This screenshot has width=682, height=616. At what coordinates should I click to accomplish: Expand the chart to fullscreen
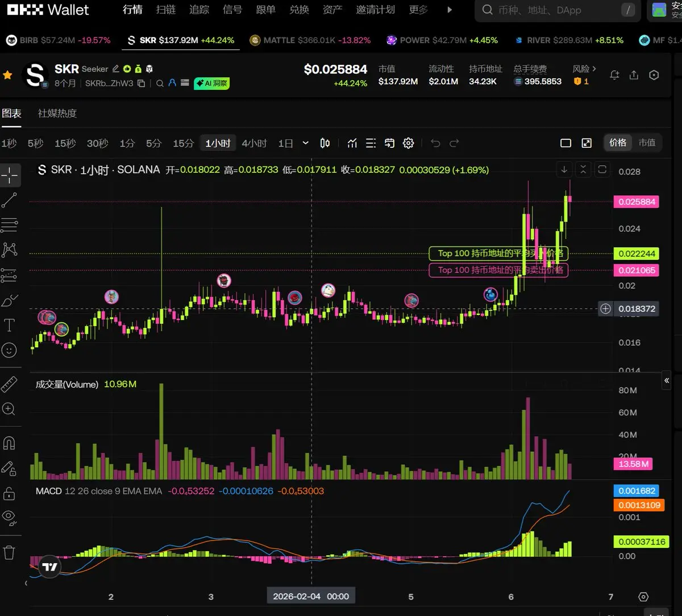click(587, 143)
